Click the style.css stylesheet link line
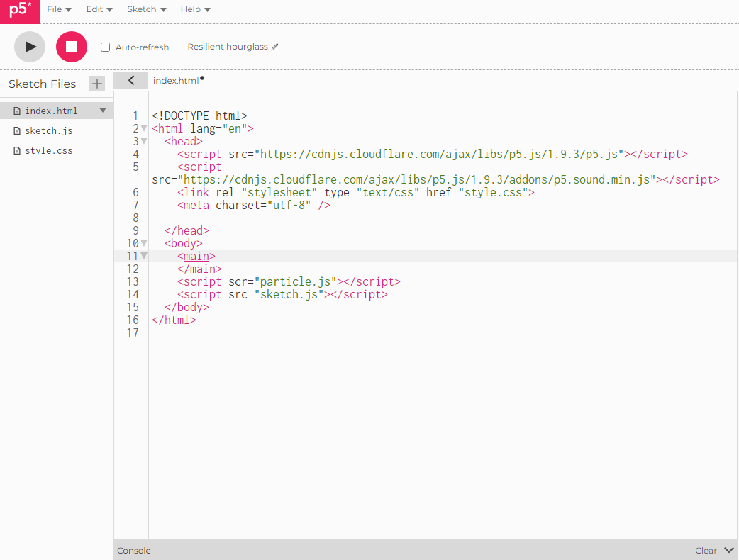 pos(356,192)
